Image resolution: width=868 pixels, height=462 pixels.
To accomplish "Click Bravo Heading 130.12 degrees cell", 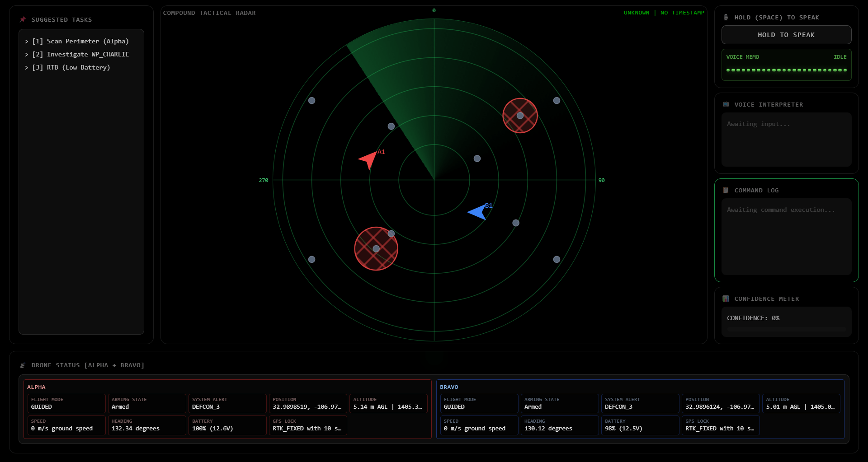I will [560, 425].
